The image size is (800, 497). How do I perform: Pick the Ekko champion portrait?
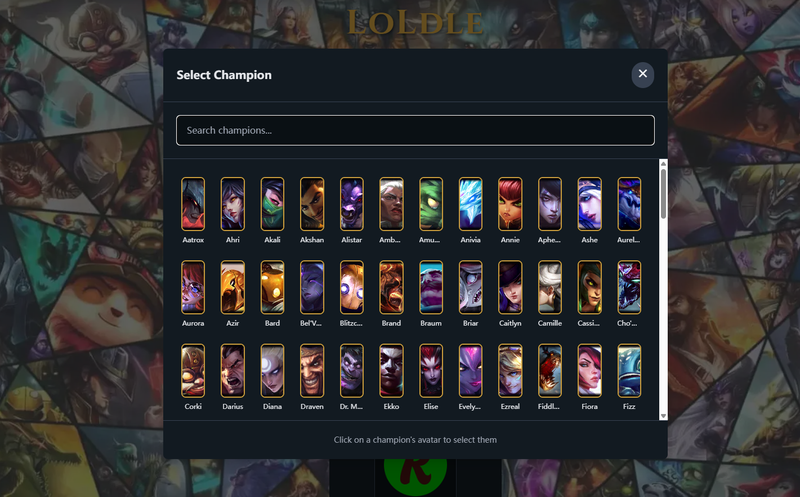391,370
